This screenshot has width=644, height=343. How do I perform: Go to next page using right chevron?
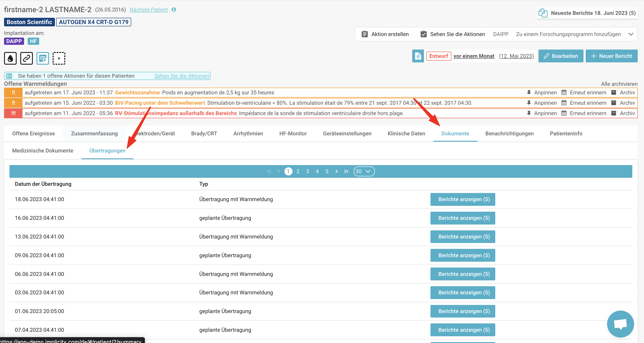click(336, 171)
